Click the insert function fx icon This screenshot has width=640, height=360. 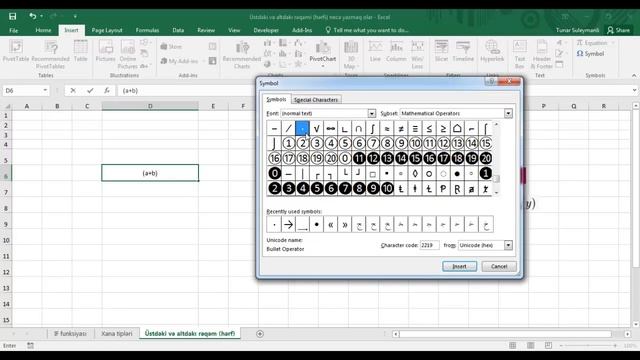(x=107, y=91)
